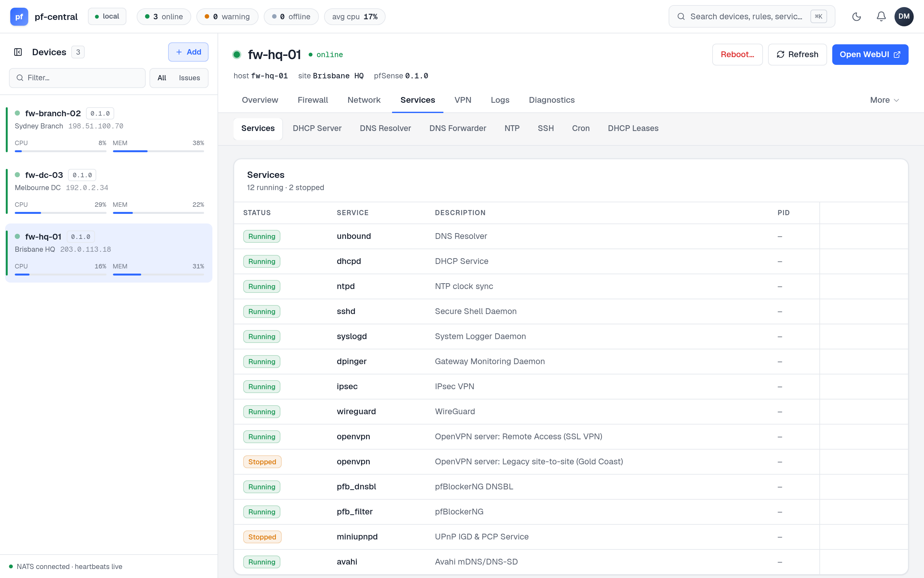
Task: Open the DM user avatar menu
Action: pyautogui.click(x=904, y=16)
